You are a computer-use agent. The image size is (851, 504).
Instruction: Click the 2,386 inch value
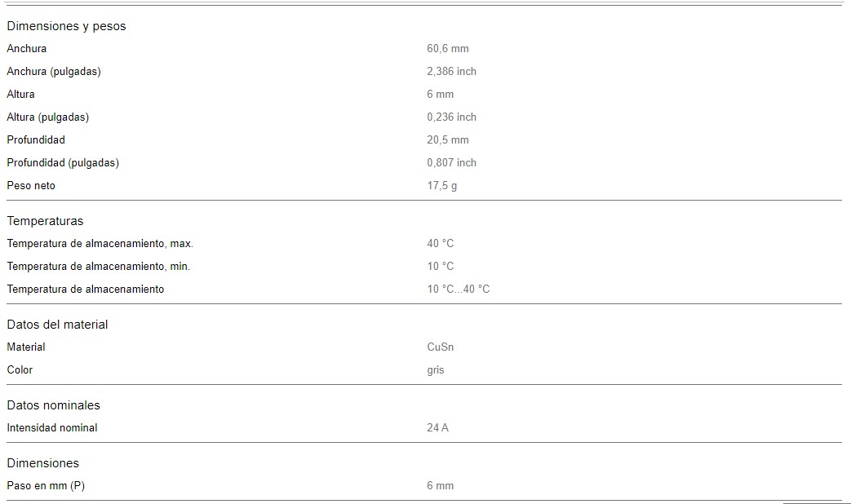(451, 72)
